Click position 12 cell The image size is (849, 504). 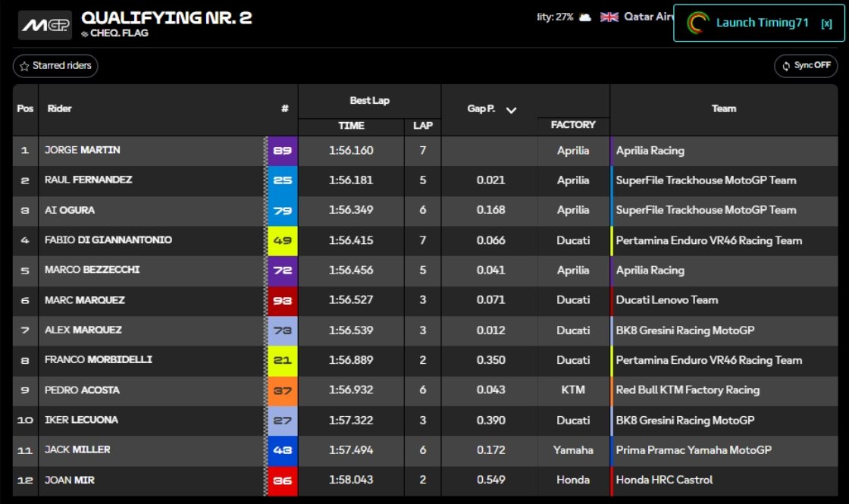click(25, 481)
